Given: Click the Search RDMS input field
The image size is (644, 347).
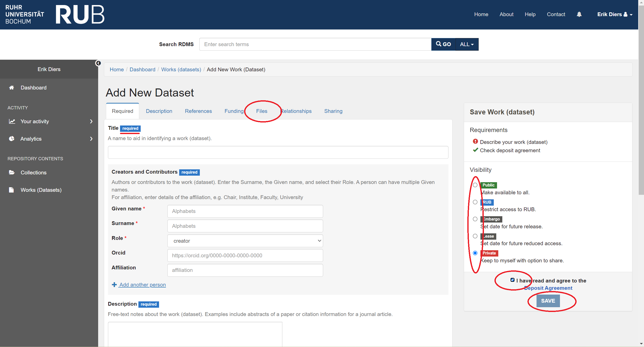Looking at the screenshot, I should pyautogui.click(x=315, y=44).
